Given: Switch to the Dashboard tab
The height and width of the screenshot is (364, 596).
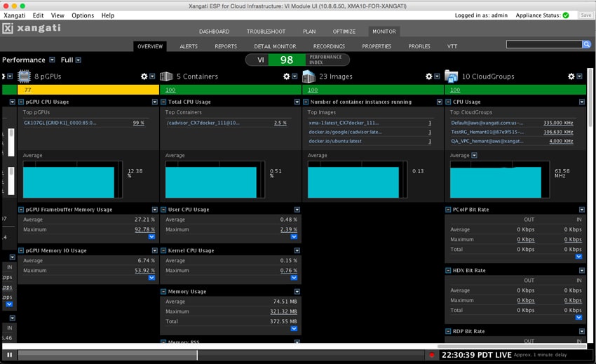Looking at the screenshot, I should pos(215,32).
